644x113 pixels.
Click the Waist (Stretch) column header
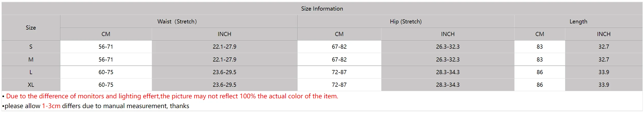coord(177,21)
